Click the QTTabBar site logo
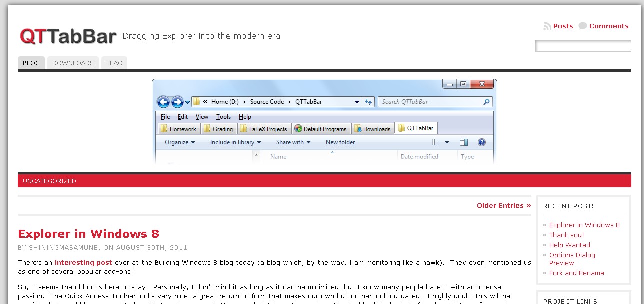Screen dimensions: 644x304 point(68,36)
